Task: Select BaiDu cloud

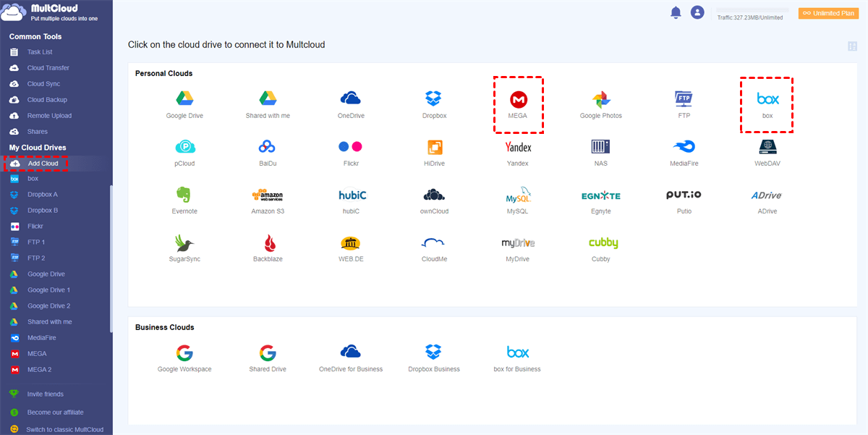Action: click(268, 153)
